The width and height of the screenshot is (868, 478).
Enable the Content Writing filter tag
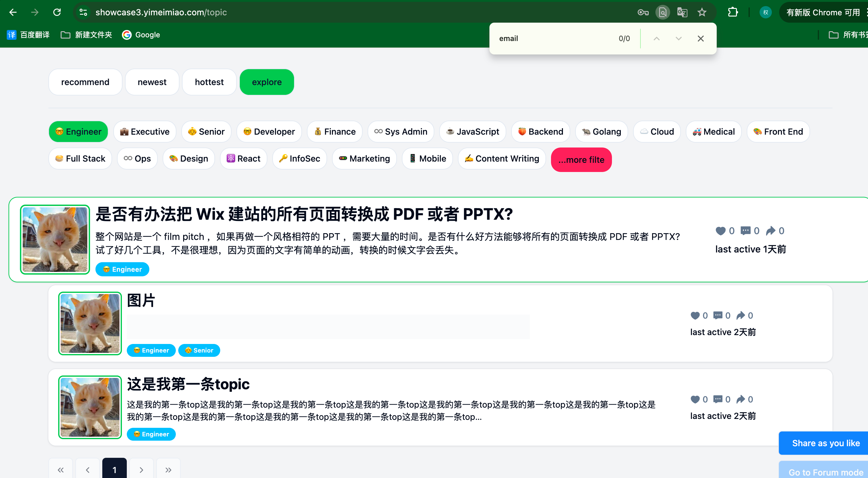(502, 159)
